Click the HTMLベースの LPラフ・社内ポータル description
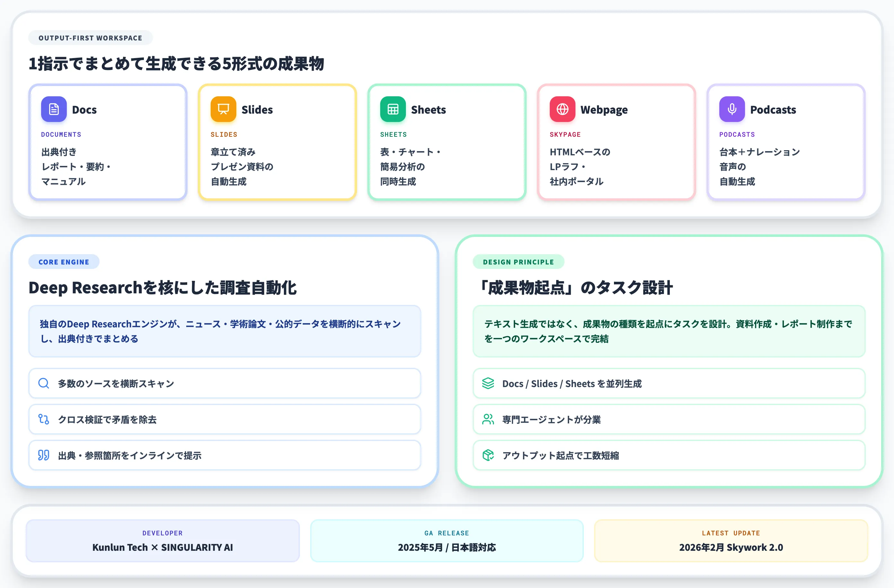 580,167
